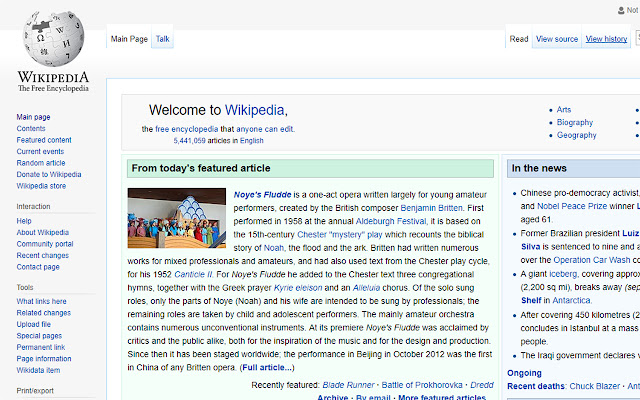
Task: View Recent changes
Action: click(x=43, y=255)
